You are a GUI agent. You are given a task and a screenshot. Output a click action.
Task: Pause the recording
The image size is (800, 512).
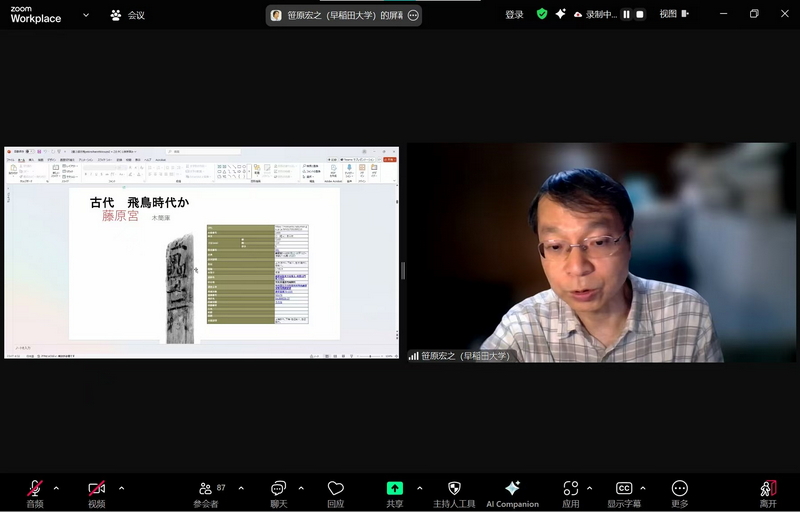point(627,15)
